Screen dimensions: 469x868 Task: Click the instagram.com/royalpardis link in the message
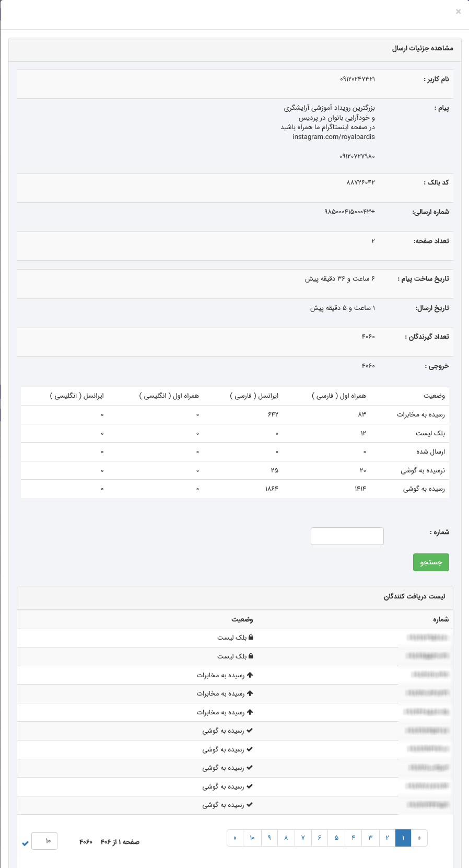tap(334, 137)
